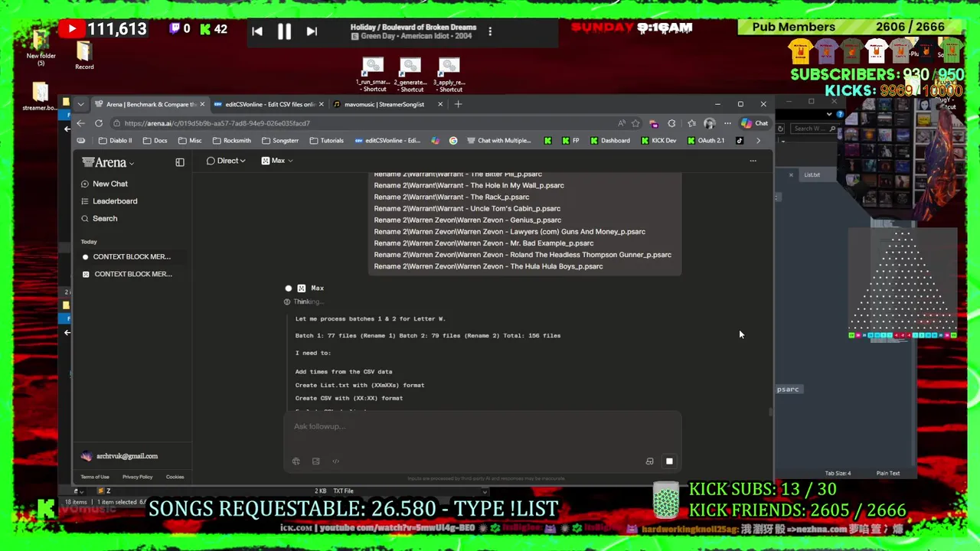Open the Tutorials bookmarks folder
Screen dimensions: 980x551
click(x=327, y=141)
